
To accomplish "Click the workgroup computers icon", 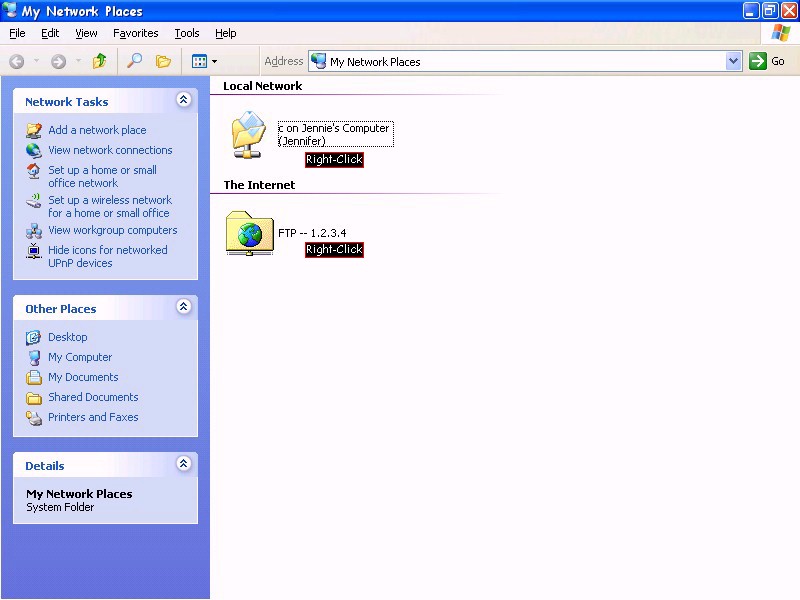I will coord(34,231).
